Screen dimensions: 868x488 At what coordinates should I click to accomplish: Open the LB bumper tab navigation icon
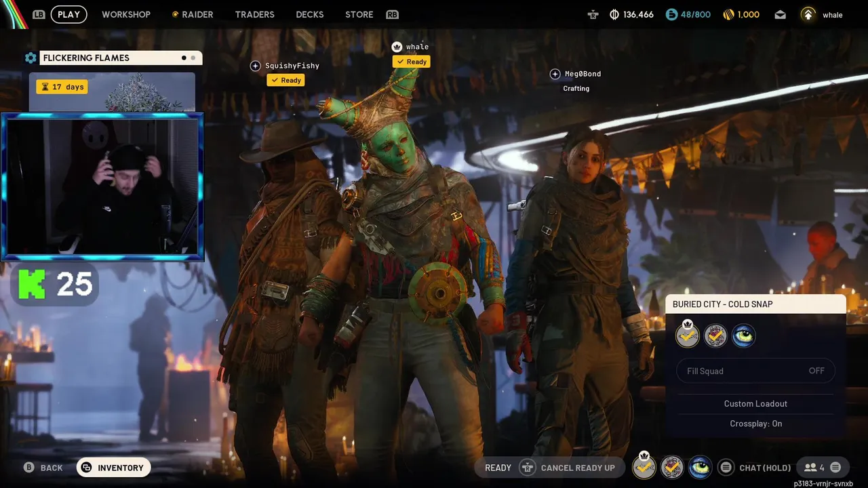[39, 14]
